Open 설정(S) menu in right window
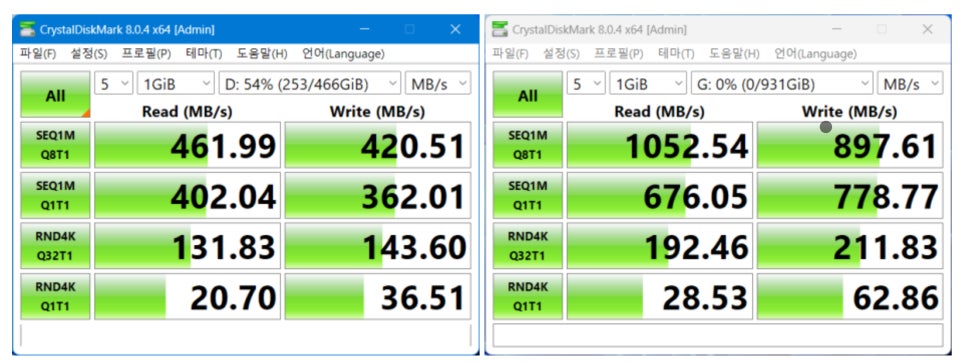Image resolution: width=966 pixels, height=362 pixels. coord(561,54)
